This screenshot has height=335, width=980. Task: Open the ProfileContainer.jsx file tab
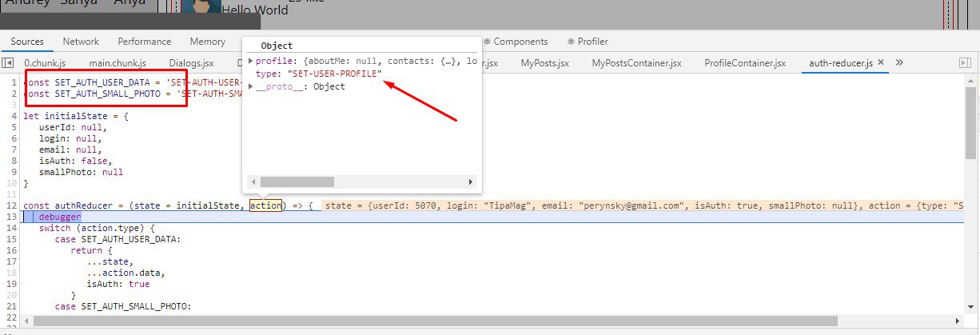pyautogui.click(x=745, y=62)
